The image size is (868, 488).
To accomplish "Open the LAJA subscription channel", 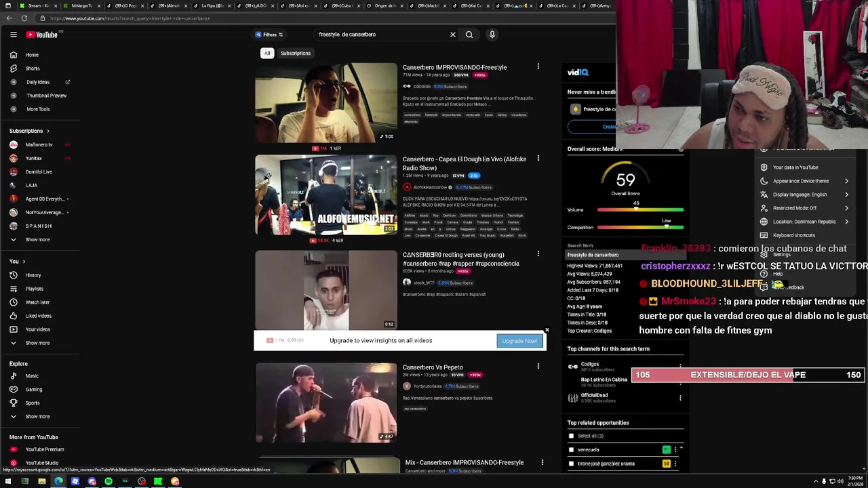I will (x=31, y=185).
